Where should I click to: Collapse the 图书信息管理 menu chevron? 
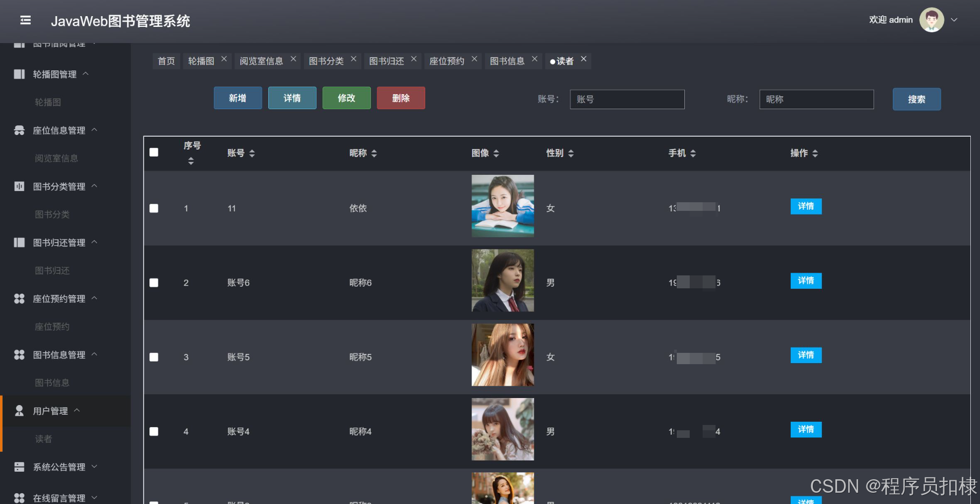pyautogui.click(x=95, y=354)
